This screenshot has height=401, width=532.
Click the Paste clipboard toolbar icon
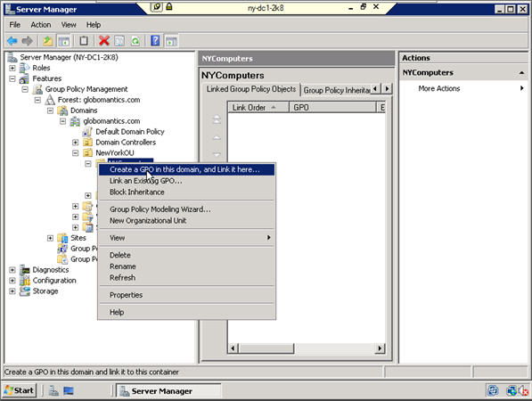tap(84, 41)
